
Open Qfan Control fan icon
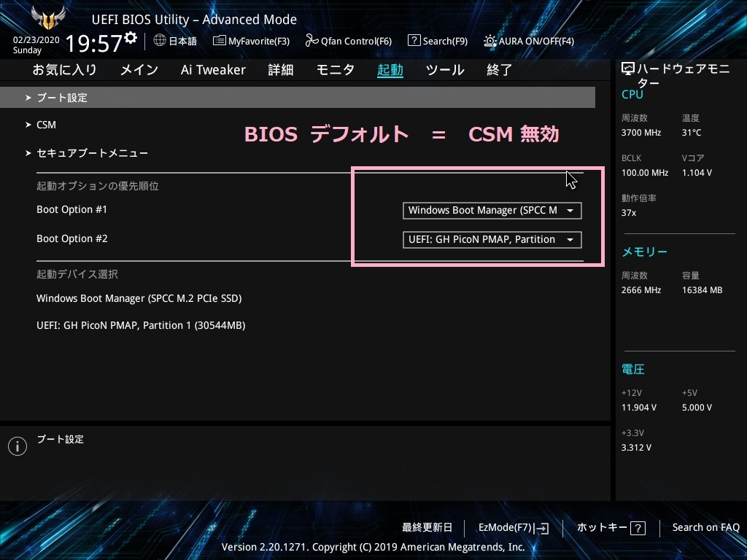tap(311, 41)
